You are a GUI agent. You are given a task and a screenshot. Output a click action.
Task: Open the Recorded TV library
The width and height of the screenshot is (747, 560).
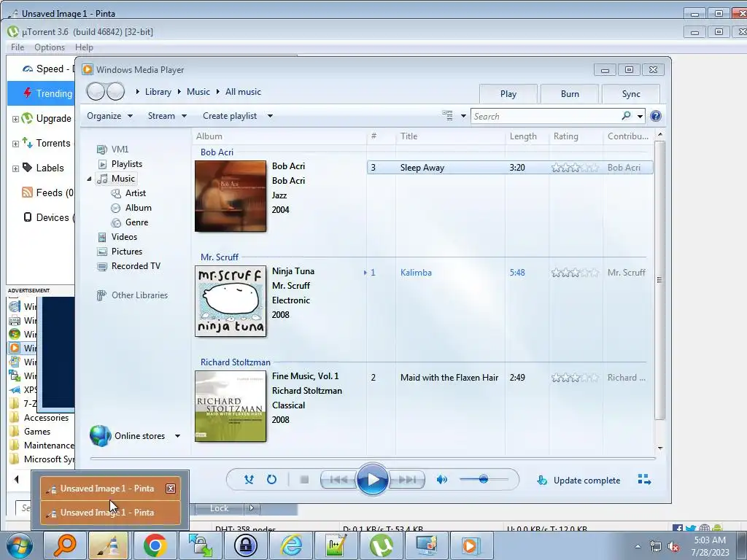coord(136,266)
